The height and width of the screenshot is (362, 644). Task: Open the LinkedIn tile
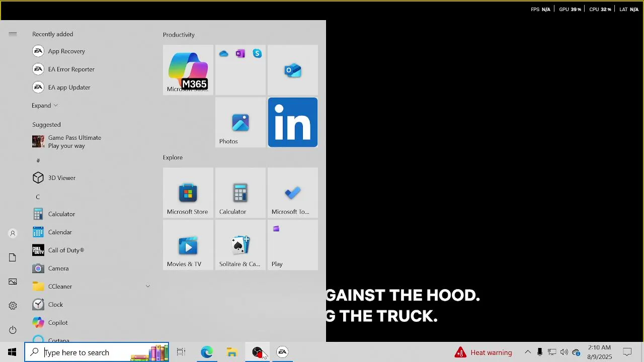click(293, 122)
